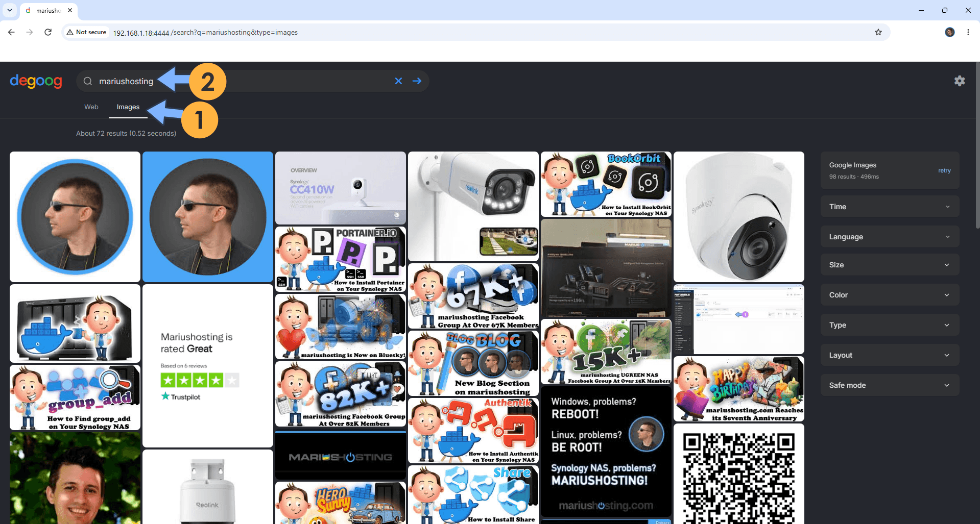Viewport: 980px width, 524px height.
Task: Clear the search query with X
Action: coord(398,81)
